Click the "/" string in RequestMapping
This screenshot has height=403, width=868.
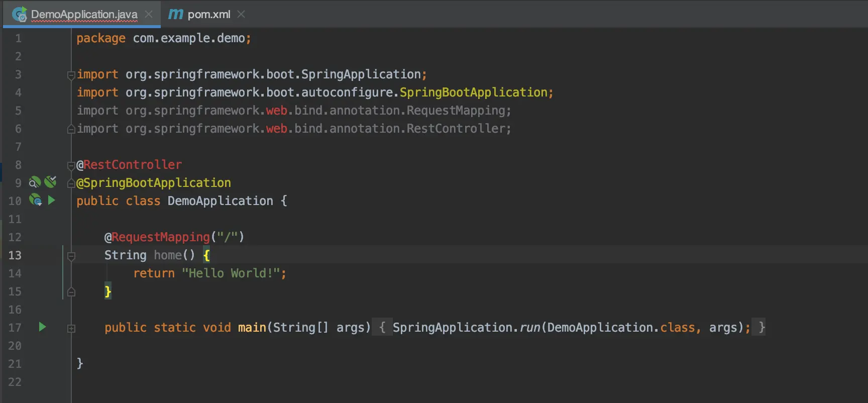(x=228, y=237)
